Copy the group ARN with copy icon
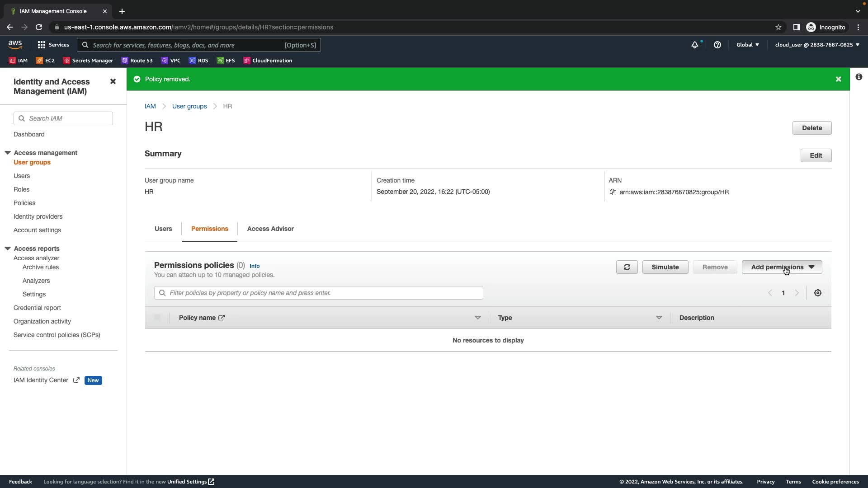Screen dimensions: 868x488 (613, 192)
